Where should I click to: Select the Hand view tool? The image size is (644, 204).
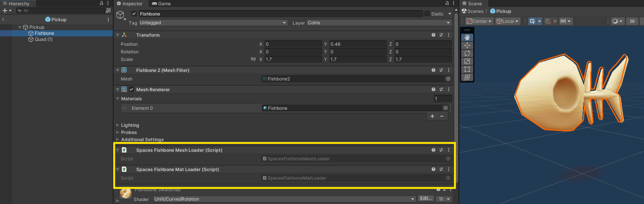pos(467,37)
